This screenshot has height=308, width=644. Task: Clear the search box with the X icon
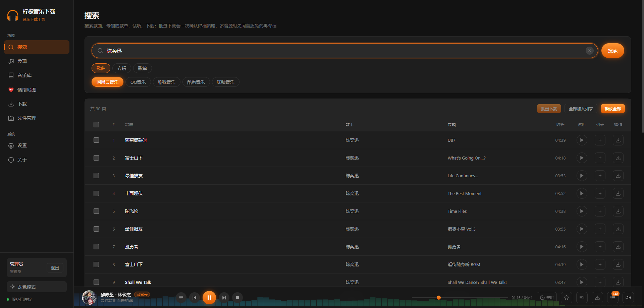[x=589, y=51]
